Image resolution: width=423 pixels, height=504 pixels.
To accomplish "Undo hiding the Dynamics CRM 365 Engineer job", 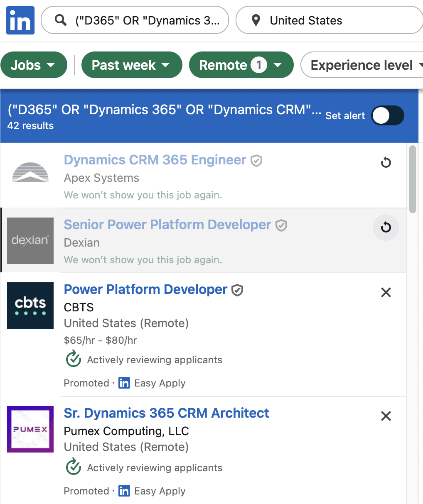I will pos(386,162).
